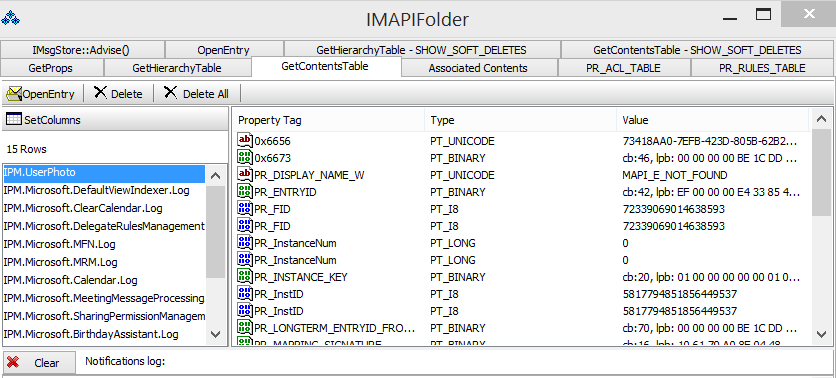Click the red X Clear icon

pos(13,363)
